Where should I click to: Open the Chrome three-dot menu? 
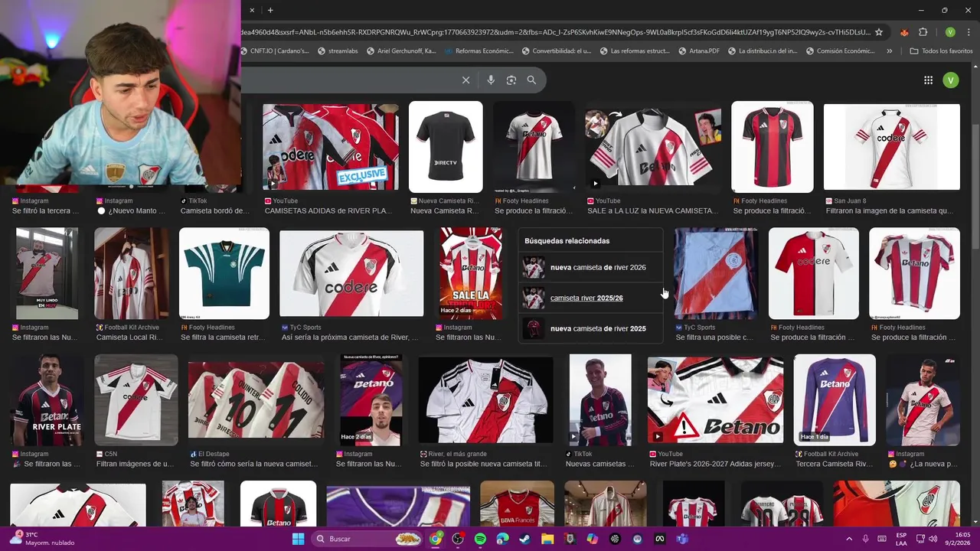(968, 32)
